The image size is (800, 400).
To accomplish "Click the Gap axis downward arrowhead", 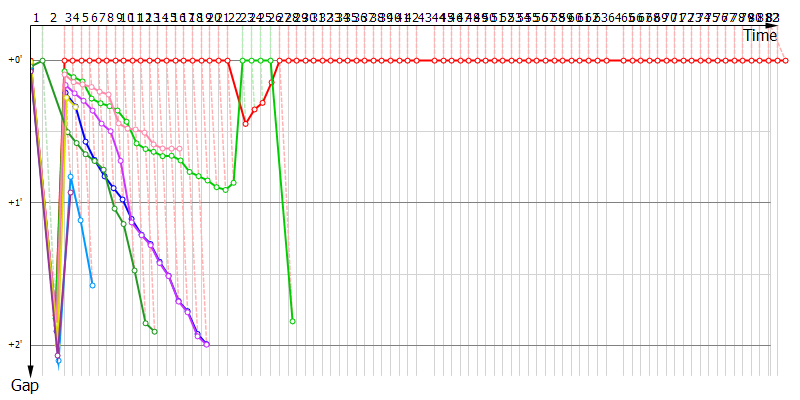I will (31, 371).
